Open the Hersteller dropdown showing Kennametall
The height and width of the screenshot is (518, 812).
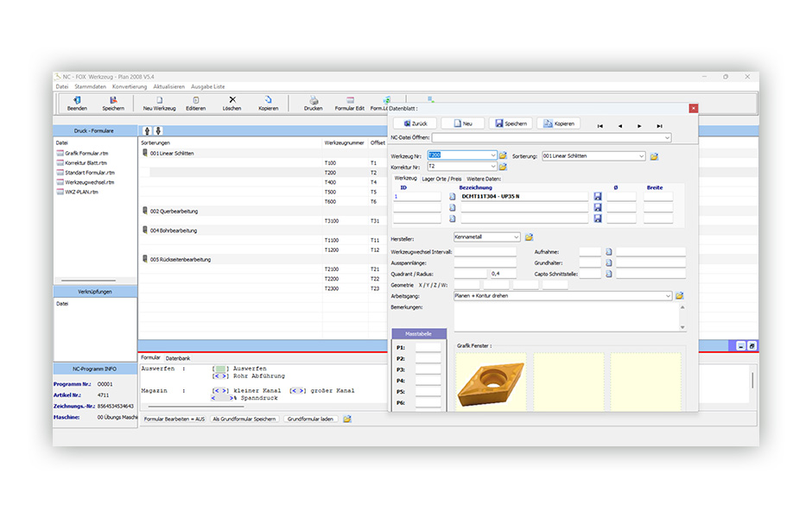[x=517, y=237]
